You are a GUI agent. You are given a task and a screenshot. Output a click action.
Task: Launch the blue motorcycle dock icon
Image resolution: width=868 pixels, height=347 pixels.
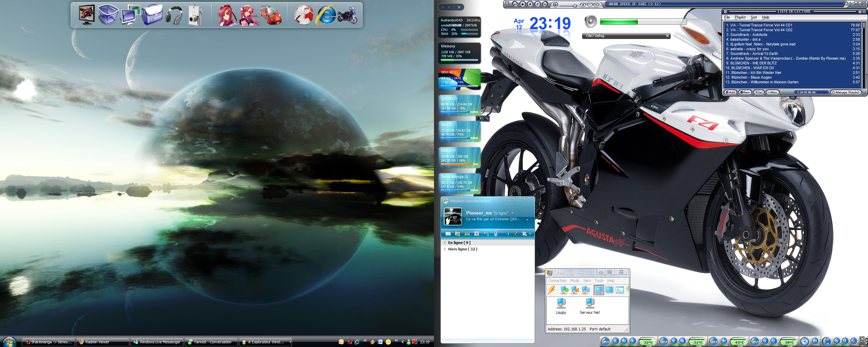(x=348, y=16)
